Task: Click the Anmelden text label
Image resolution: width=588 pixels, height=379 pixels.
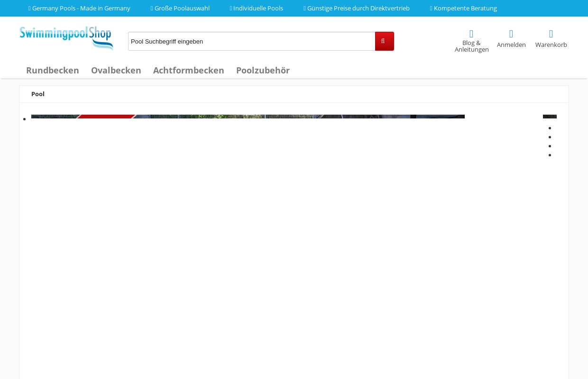Action: point(511,45)
